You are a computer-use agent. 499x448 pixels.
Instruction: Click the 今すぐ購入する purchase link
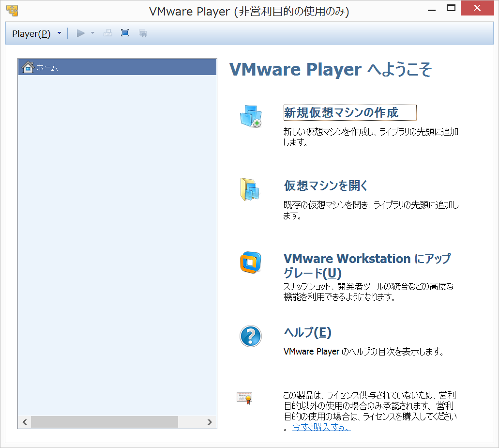321,427
